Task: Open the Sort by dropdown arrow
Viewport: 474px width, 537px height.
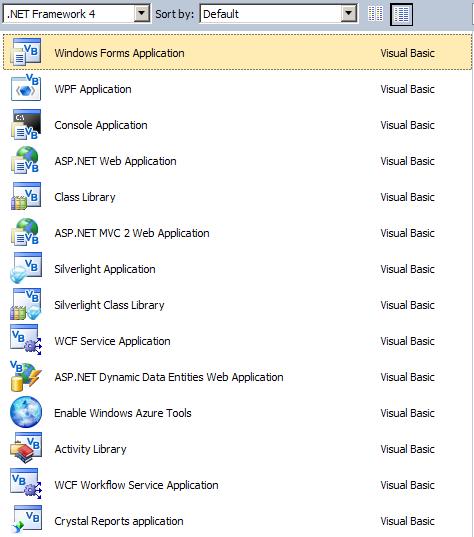Action: (x=349, y=14)
